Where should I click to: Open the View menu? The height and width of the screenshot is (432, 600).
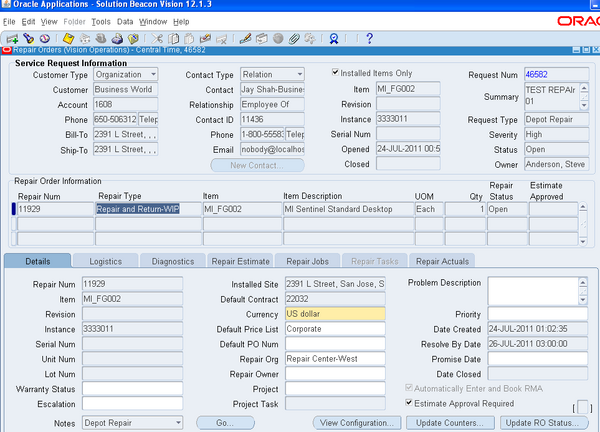click(x=49, y=22)
